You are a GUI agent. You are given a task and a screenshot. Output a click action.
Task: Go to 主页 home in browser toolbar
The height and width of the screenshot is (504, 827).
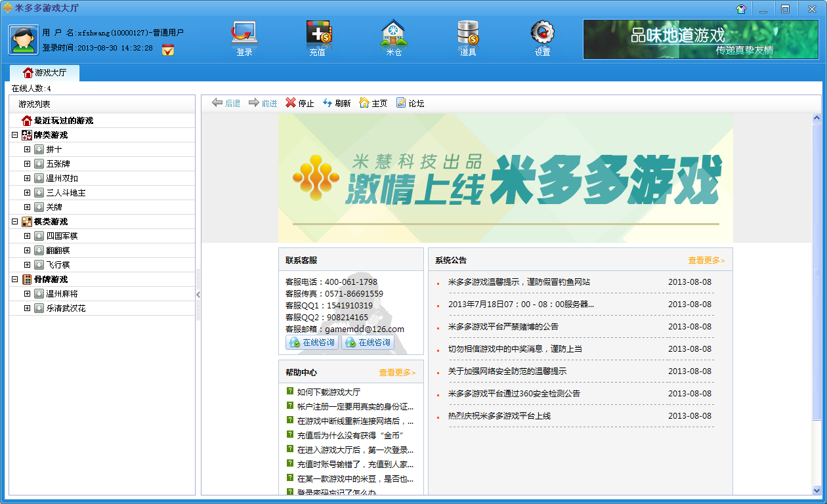tap(373, 103)
